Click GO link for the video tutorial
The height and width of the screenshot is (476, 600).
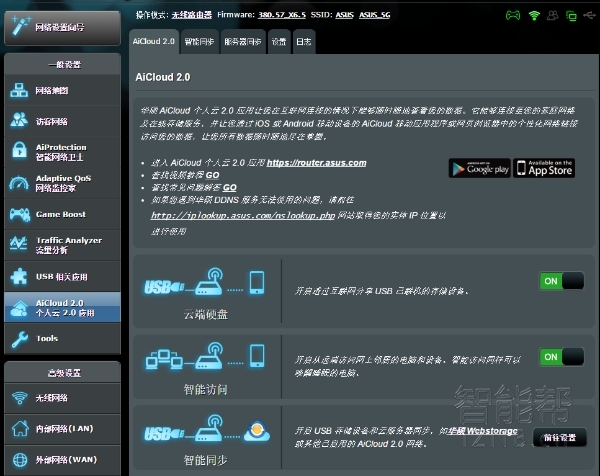point(212,175)
